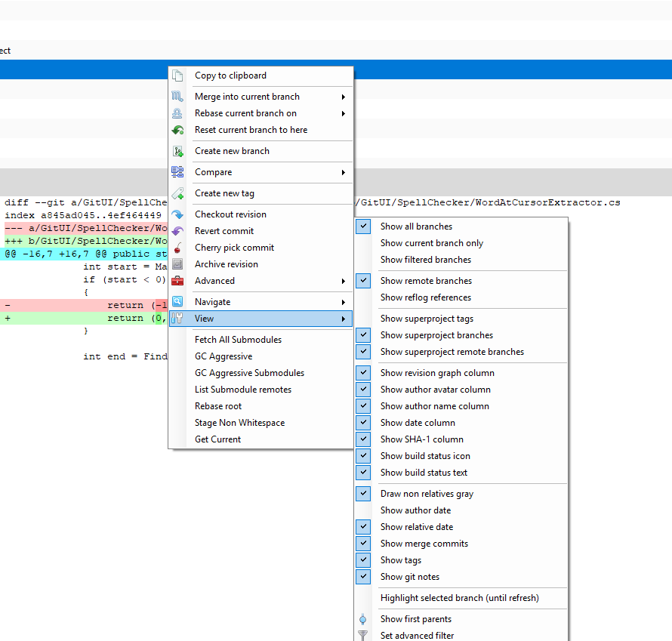Screen dimensions: 672x641
Task: Click the Create new tag icon
Action: [x=177, y=194]
